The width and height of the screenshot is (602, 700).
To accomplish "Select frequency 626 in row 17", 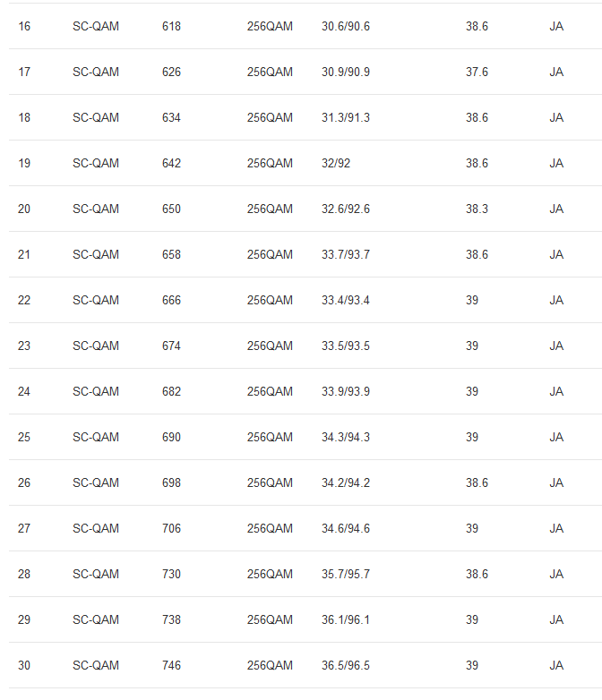I will (171, 73).
